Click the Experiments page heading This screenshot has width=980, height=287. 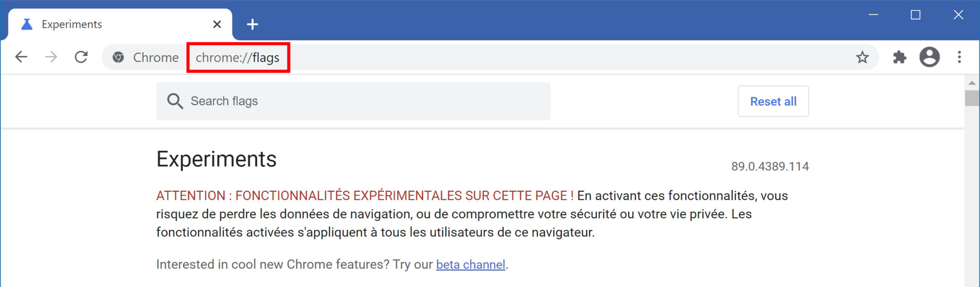click(216, 159)
